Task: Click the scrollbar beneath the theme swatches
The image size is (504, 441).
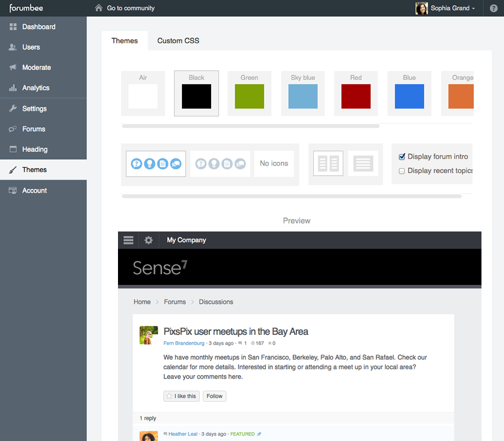Action: pyautogui.click(x=249, y=125)
